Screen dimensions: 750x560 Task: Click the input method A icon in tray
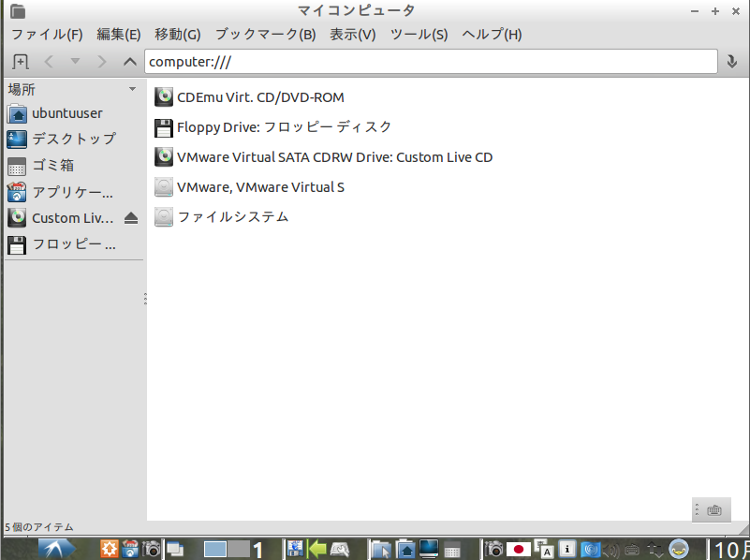[544, 549]
